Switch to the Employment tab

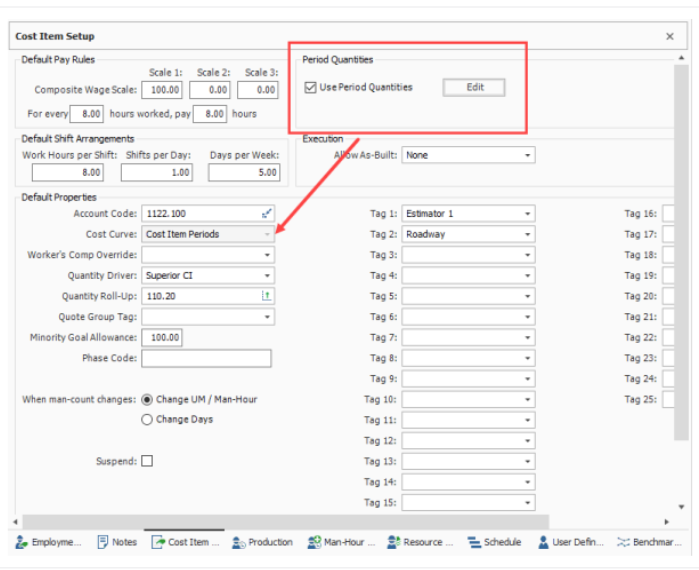tap(48, 542)
